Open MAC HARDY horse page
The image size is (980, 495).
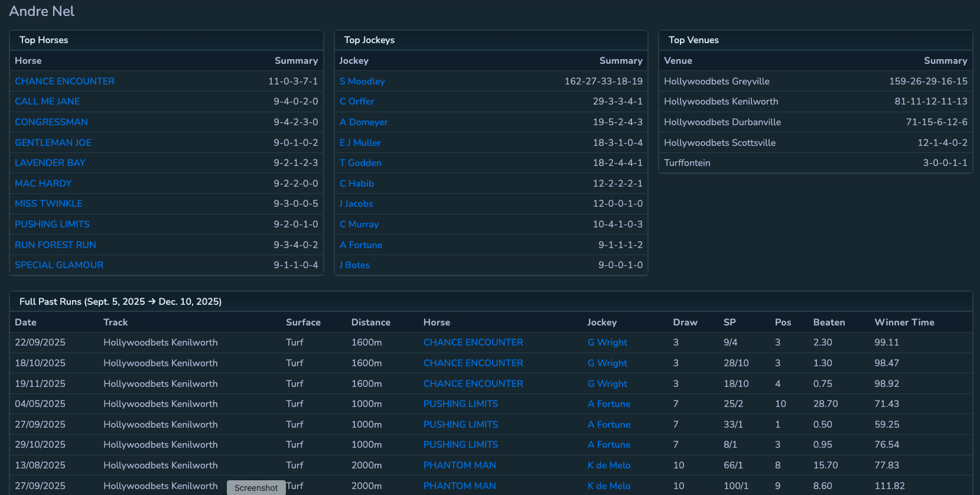tap(43, 183)
